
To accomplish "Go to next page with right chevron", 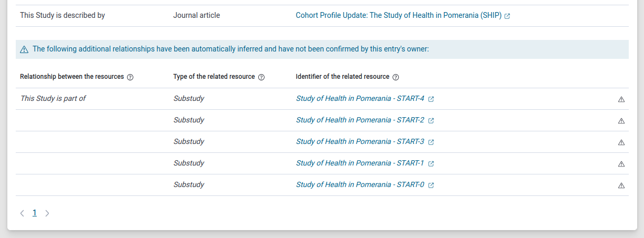I will pyautogui.click(x=47, y=213).
